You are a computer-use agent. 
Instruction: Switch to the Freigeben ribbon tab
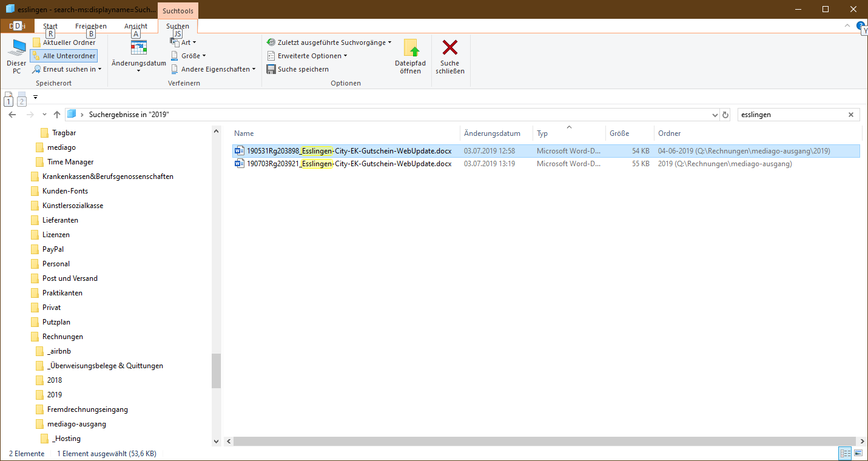point(91,26)
